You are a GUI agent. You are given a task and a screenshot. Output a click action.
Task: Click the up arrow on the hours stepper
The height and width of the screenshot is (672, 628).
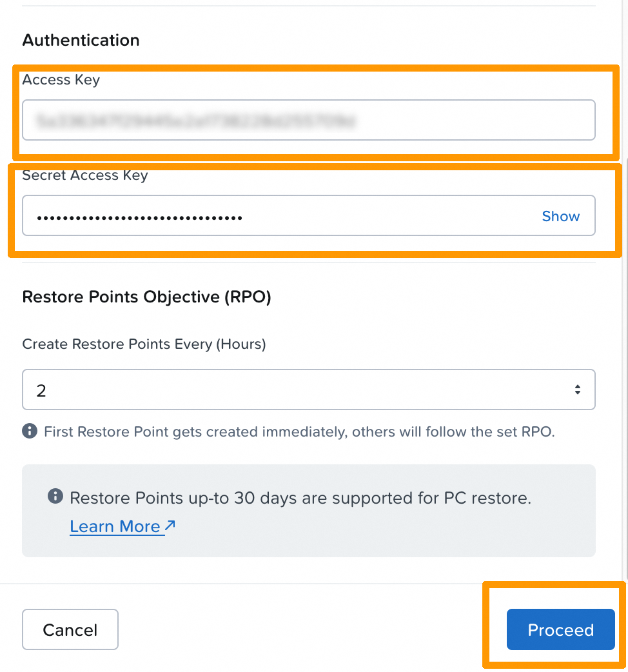click(x=577, y=386)
